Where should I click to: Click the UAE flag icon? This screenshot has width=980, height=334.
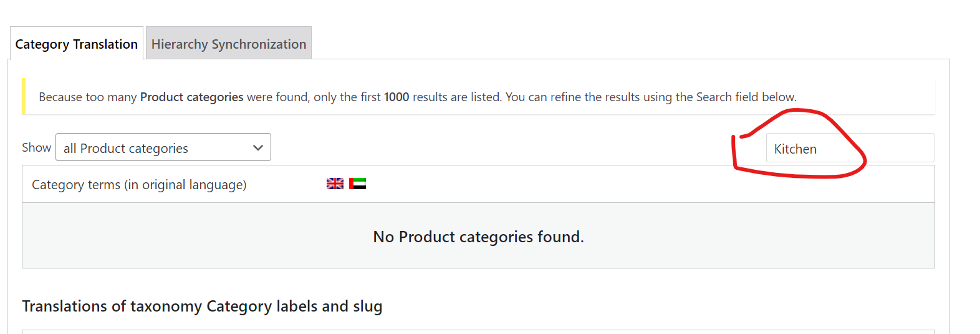357,184
